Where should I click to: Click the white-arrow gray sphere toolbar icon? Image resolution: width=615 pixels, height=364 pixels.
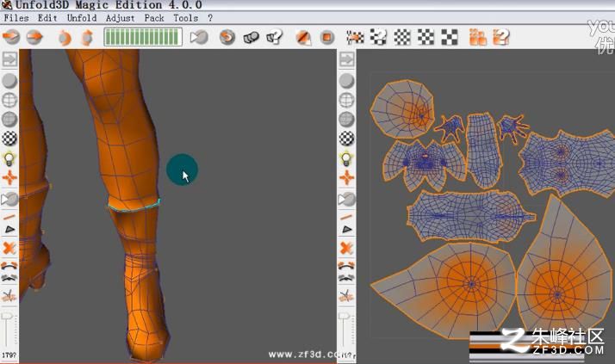click(199, 37)
